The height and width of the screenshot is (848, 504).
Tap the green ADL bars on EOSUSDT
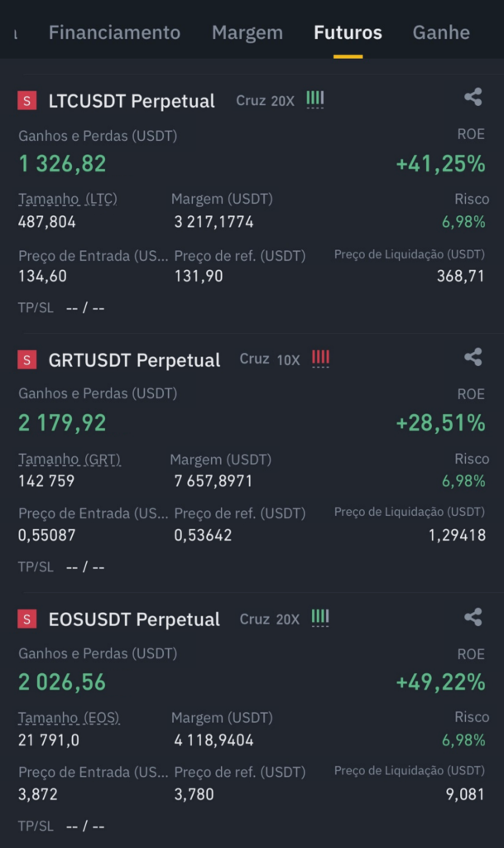pyautogui.click(x=319, y=618)
